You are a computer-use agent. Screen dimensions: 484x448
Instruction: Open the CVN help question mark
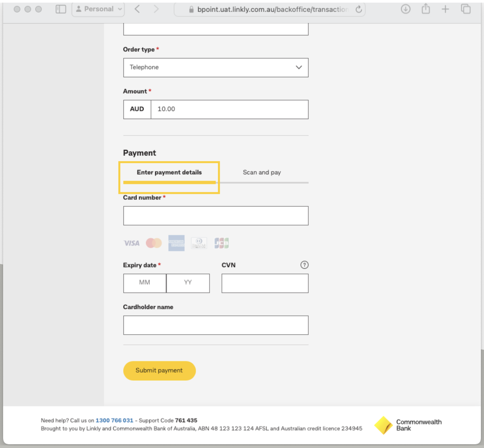(304, 265)
